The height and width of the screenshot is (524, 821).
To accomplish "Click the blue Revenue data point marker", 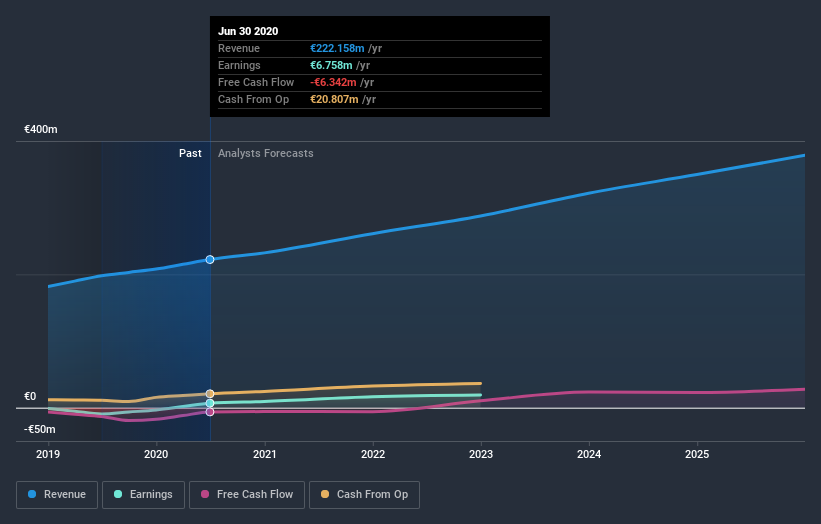I will [x=210, y=260].
